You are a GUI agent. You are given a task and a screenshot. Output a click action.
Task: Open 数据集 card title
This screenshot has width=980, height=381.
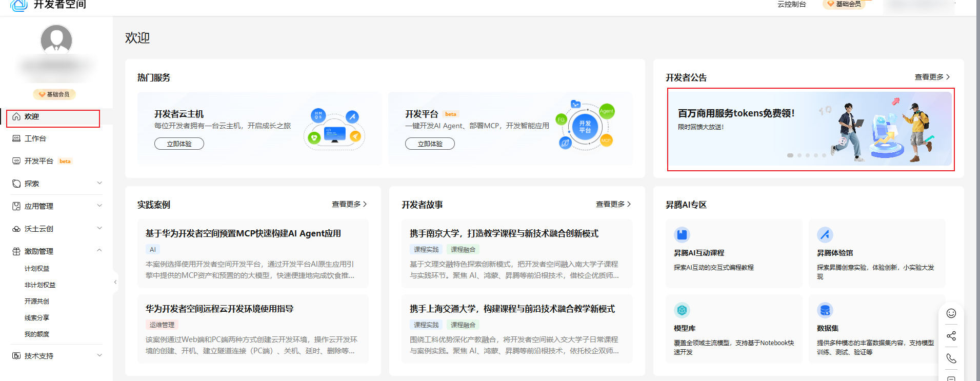828,329
